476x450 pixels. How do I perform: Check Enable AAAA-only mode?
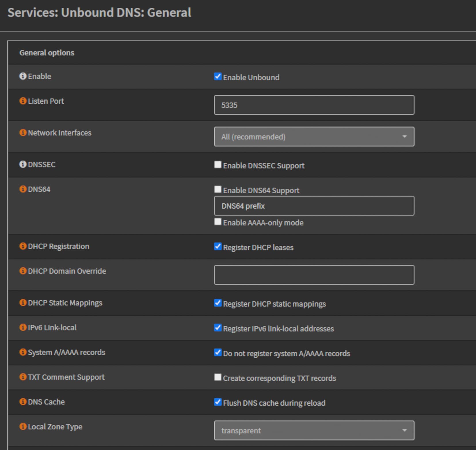point(218,222)
